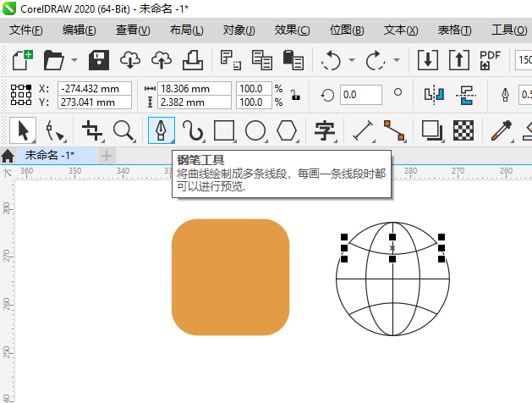Click the Import icon

(x=427, y=60)
